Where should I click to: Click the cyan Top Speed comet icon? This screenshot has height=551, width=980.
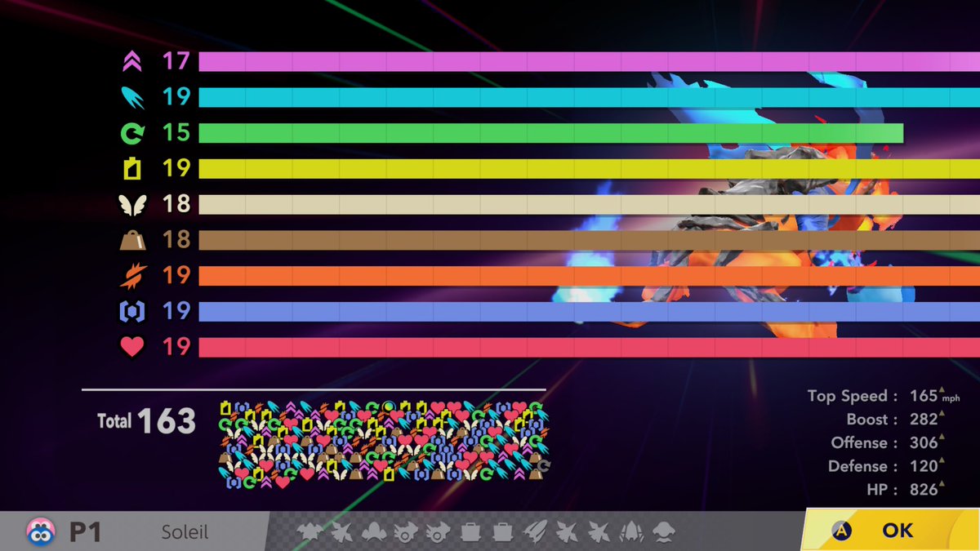[x=131, y=97]
